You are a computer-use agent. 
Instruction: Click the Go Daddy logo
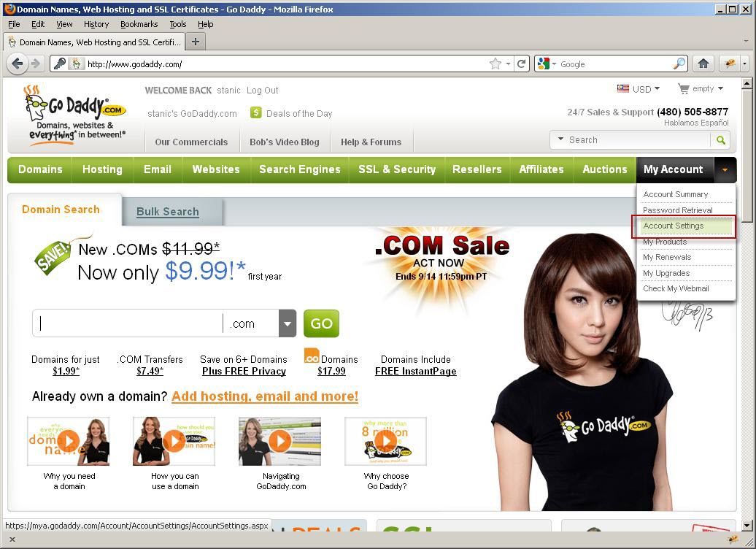tap(76, 117)
